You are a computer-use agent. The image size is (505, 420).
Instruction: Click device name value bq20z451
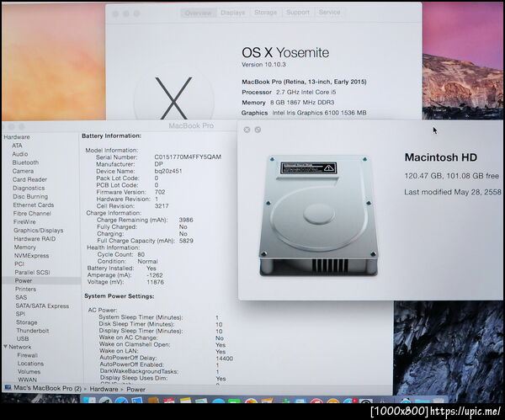click(x=168, y=171)
